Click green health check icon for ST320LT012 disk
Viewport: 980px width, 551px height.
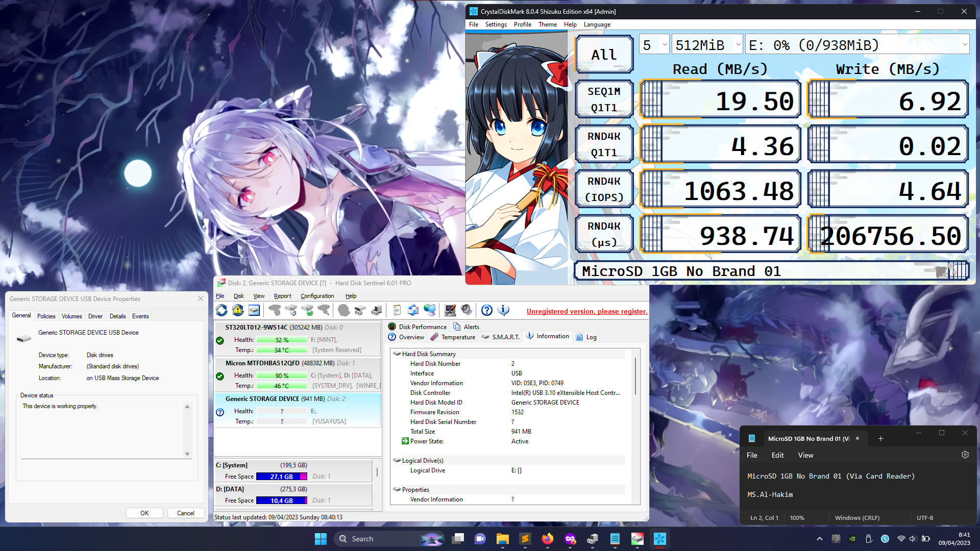(x=220, y=341)
